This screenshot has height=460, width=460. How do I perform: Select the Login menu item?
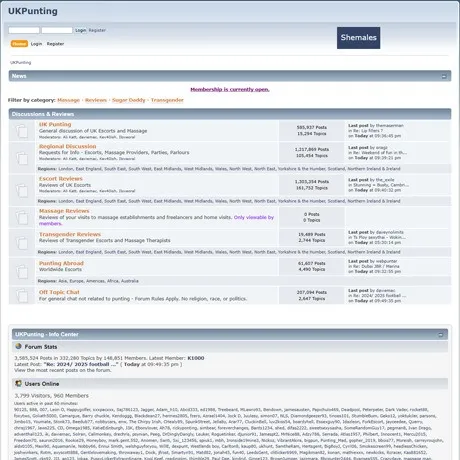(x=36, y=44)
